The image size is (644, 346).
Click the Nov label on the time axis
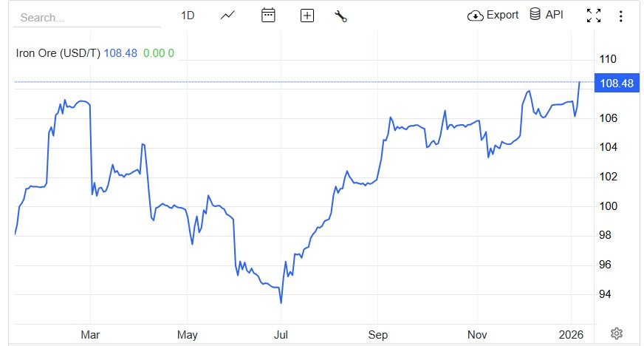tap(477, 335)
